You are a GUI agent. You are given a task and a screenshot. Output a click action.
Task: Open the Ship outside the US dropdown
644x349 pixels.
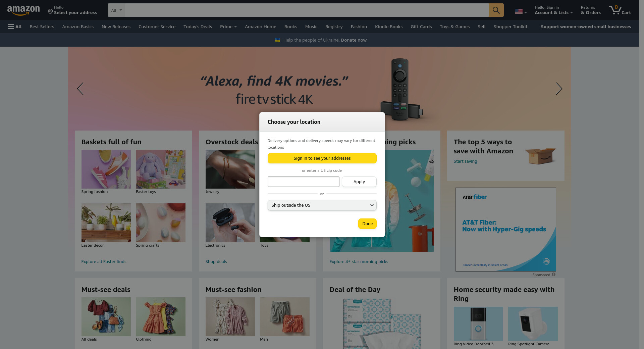(322, 205)
